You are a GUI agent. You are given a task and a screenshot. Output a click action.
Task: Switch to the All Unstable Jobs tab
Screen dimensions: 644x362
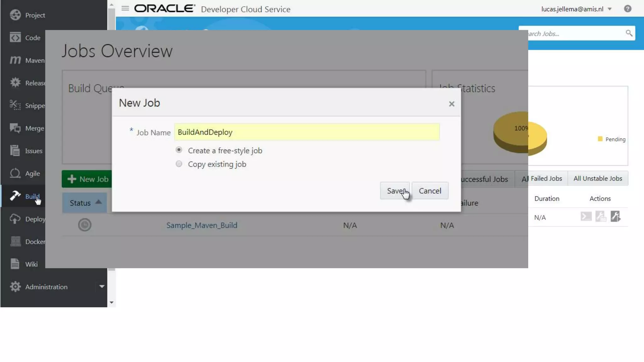(x=597, y=178)
